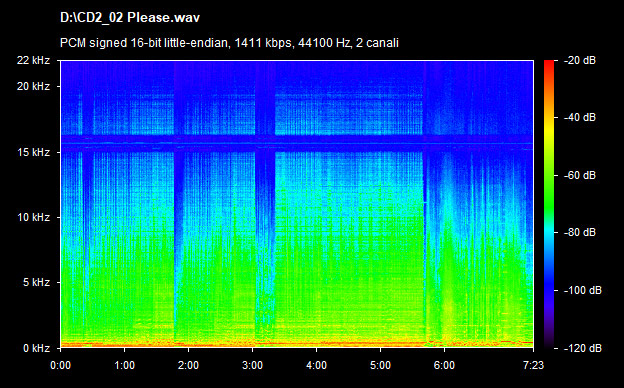Click the 15 kHz frequency axis label
Viewport: 624px width, 388px height.
[x=33, y=152]
